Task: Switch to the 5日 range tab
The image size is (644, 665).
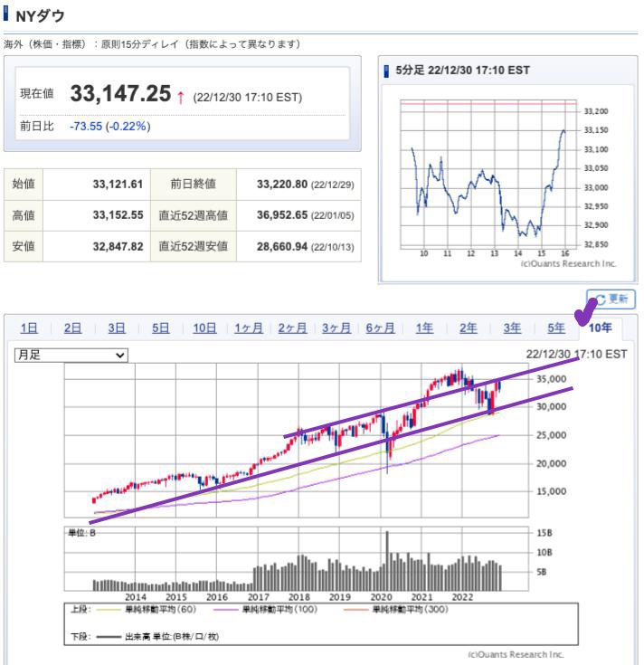Action: point(160,328)
